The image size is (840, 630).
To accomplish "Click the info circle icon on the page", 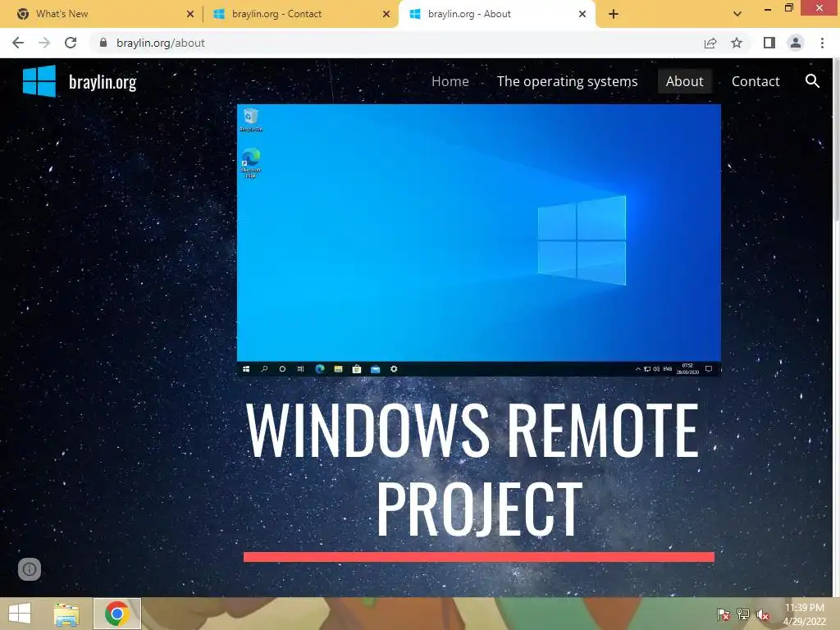I will click(x=30, y=569).
